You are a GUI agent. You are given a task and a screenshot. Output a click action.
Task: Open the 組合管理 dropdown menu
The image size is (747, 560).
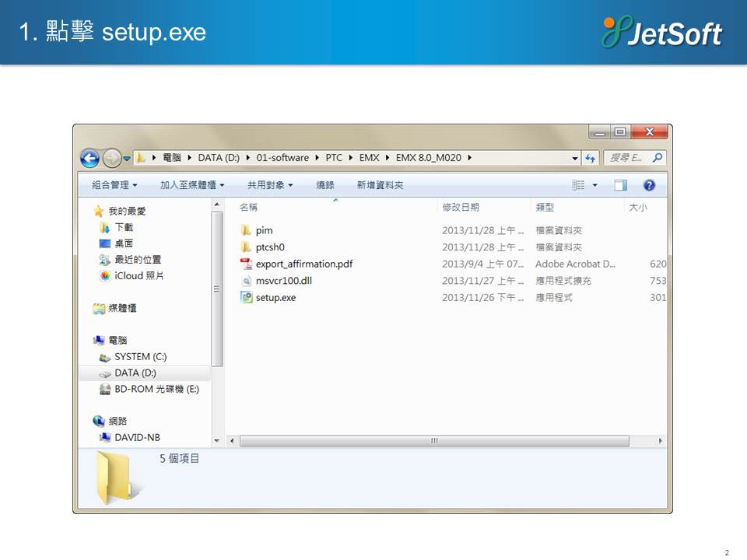click(x=114, y=185)
